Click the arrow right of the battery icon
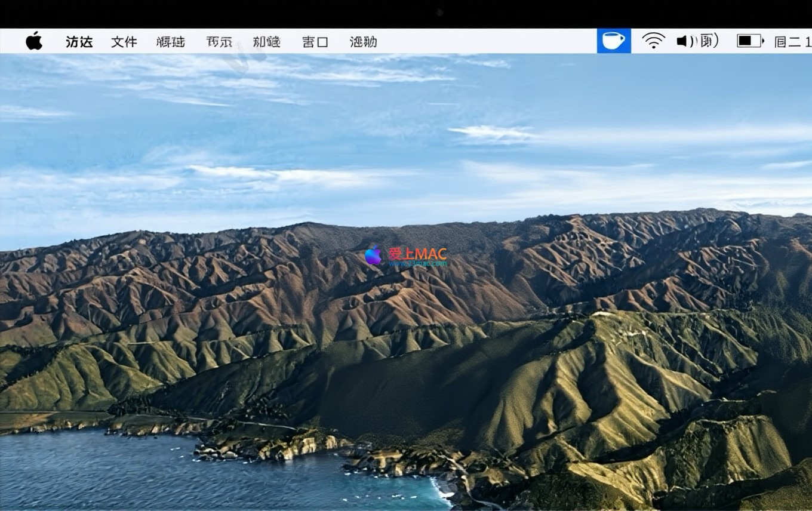812x511 pixels. click(762, 41)
